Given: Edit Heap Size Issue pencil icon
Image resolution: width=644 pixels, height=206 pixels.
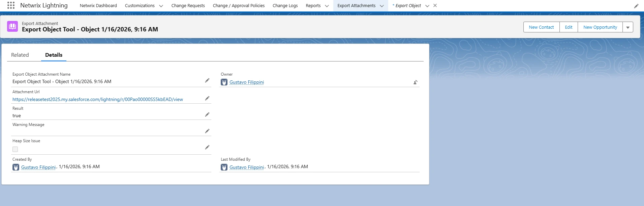Looking at the screenshot, I should pos(207,147).
